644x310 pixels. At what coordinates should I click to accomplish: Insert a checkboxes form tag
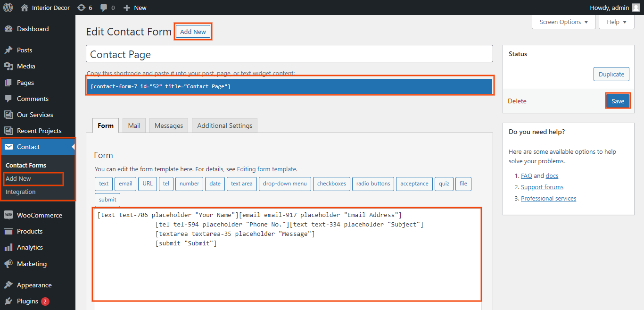(331, 184)
